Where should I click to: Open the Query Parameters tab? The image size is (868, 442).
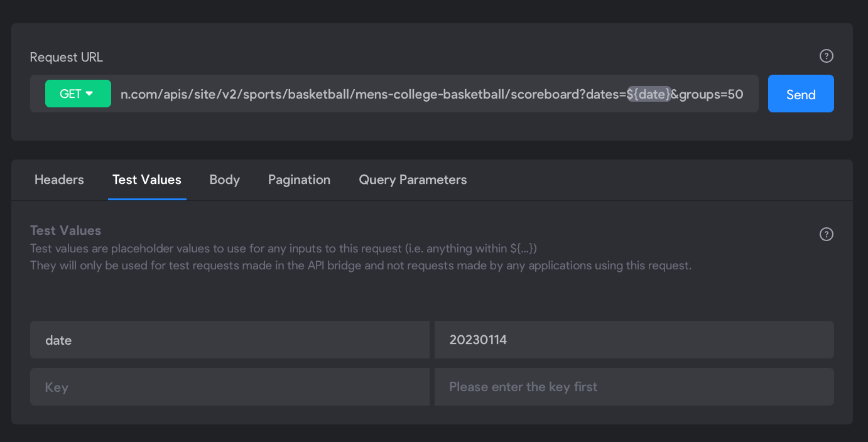[x=413, y=180]
